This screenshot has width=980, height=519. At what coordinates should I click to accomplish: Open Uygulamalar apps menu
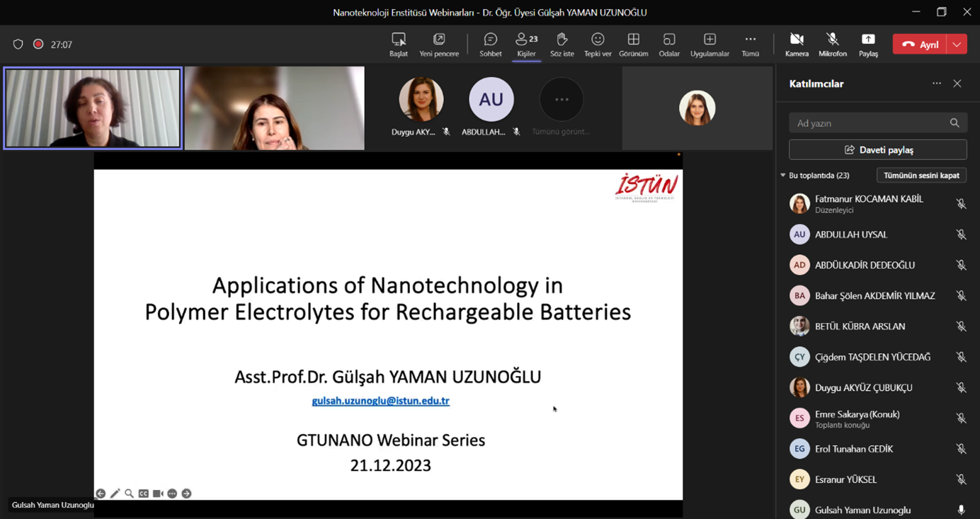(710, 44)
